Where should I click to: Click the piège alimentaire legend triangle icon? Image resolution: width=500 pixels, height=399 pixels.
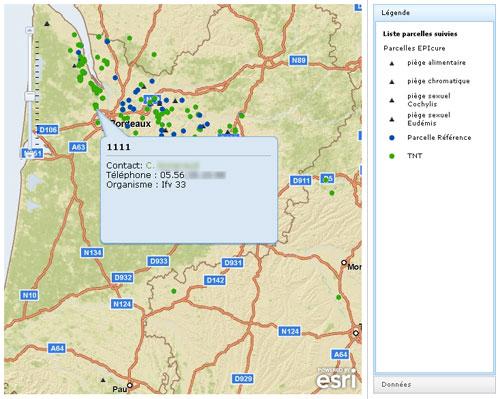[392, 63]
